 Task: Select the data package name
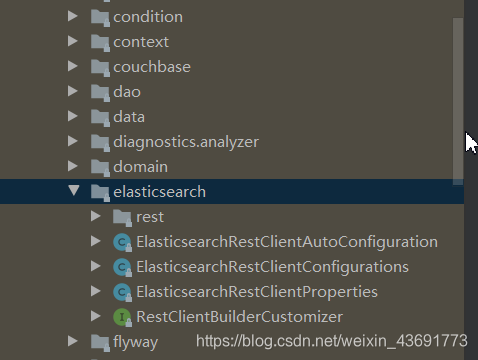(129, 117)
